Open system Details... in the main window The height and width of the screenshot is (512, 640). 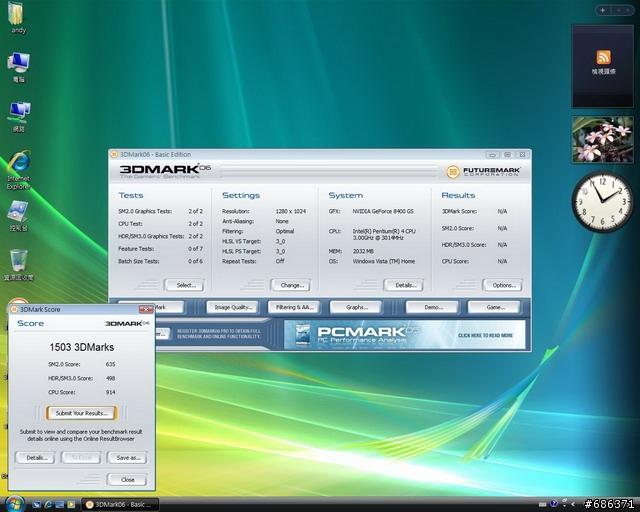click(404, 285)
